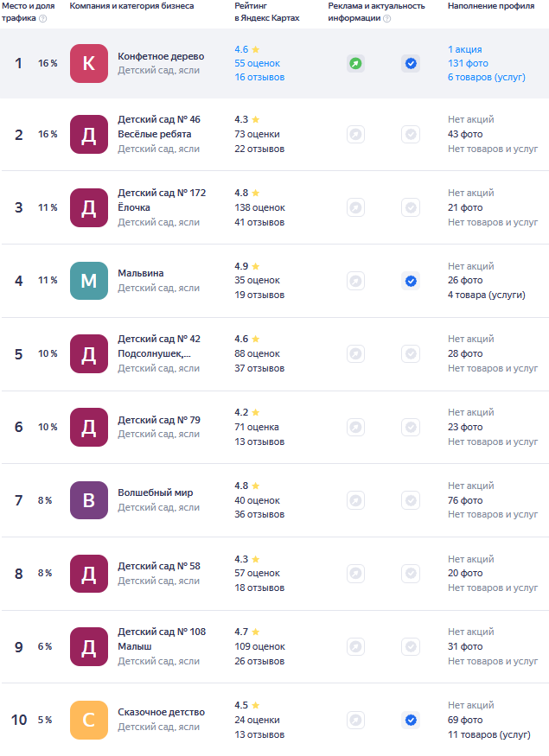
Task: Open the '131 фото' link for Конфетное дерево
Action: click(468, 63)
